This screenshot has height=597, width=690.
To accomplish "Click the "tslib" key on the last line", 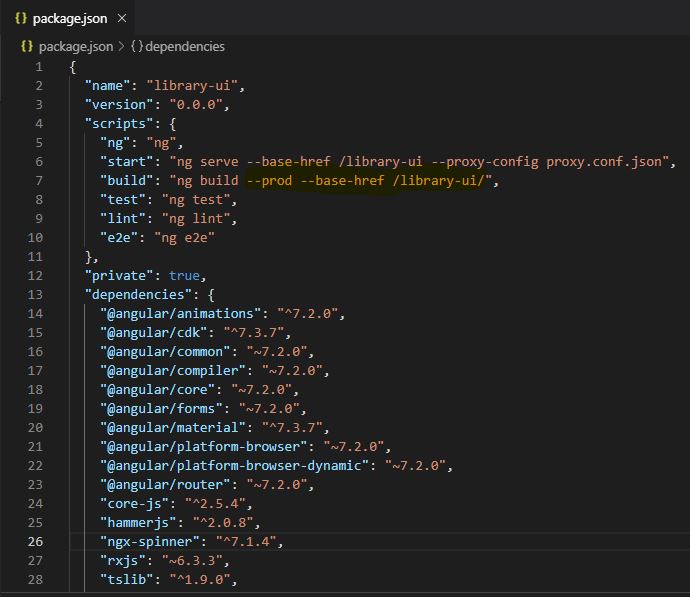I will 127,579.
